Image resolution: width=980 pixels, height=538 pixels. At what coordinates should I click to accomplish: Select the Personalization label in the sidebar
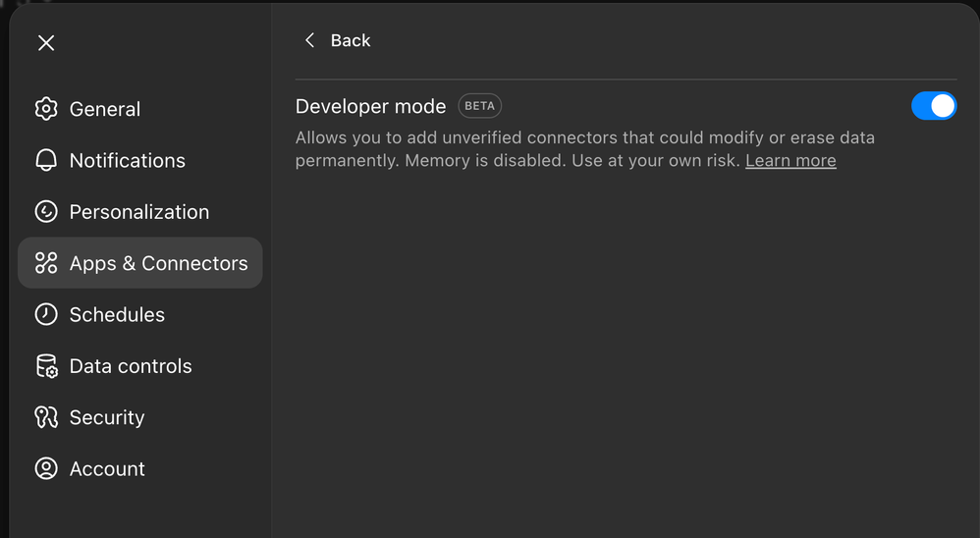click(139, 212)
